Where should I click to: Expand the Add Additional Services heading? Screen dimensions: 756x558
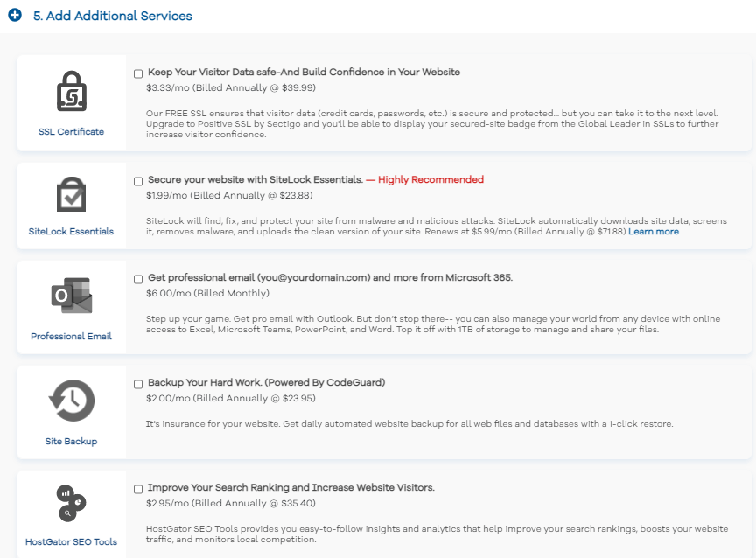coord(112,16)
